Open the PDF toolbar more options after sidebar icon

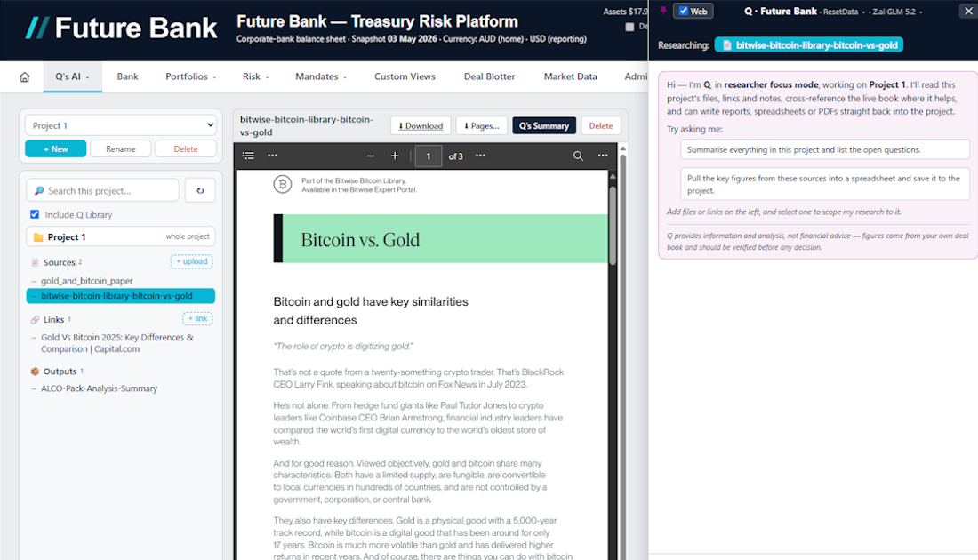coord(273,156)
